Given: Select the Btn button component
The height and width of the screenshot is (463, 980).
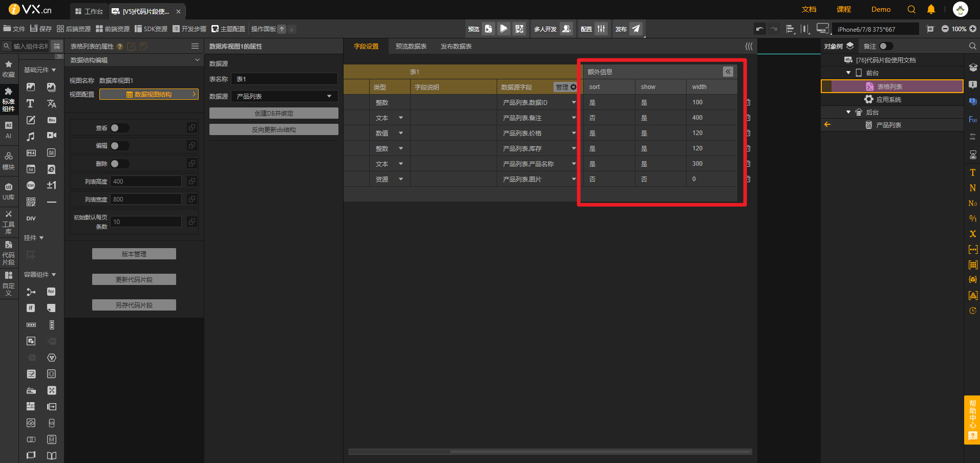Looking at the screenshot, I should 52,120.
